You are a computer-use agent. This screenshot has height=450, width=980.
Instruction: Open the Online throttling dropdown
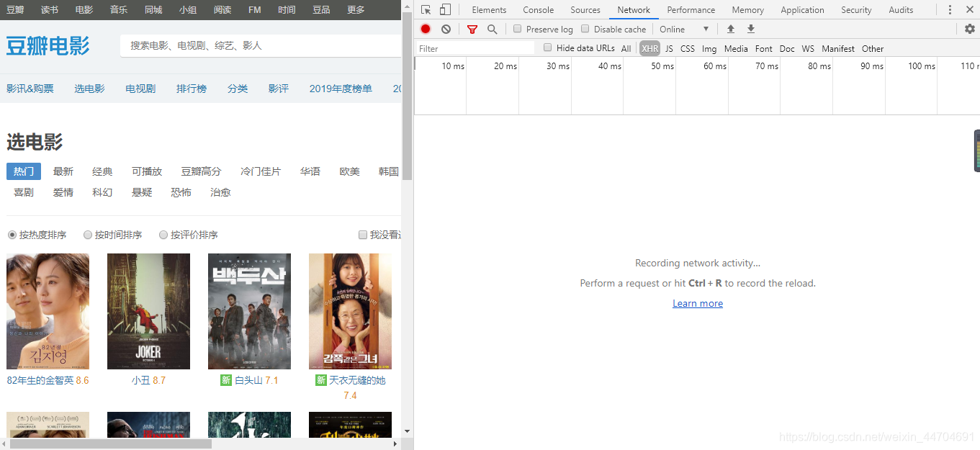pyautogui.click(x=684, y=29)
